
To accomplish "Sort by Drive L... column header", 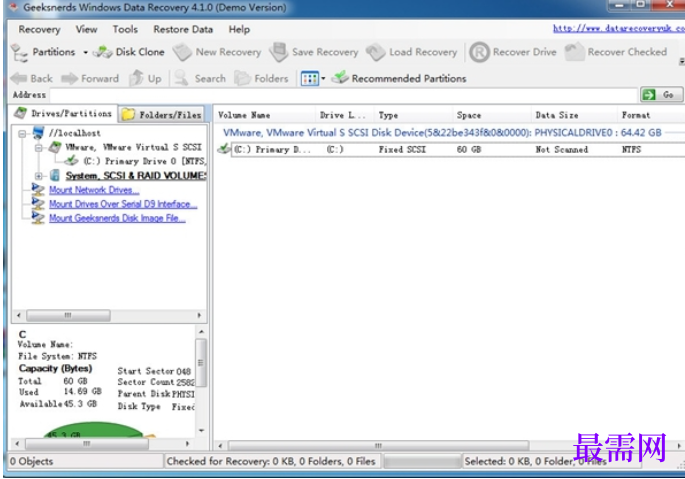I will click(344, 115).
